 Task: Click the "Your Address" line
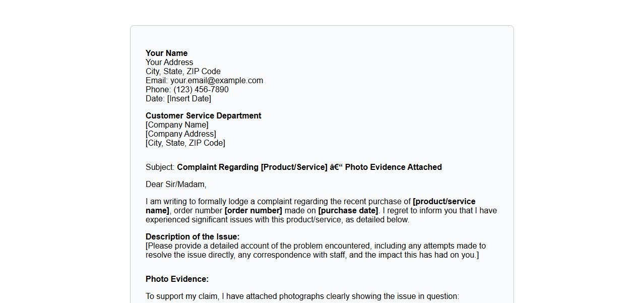click(169, 63)
